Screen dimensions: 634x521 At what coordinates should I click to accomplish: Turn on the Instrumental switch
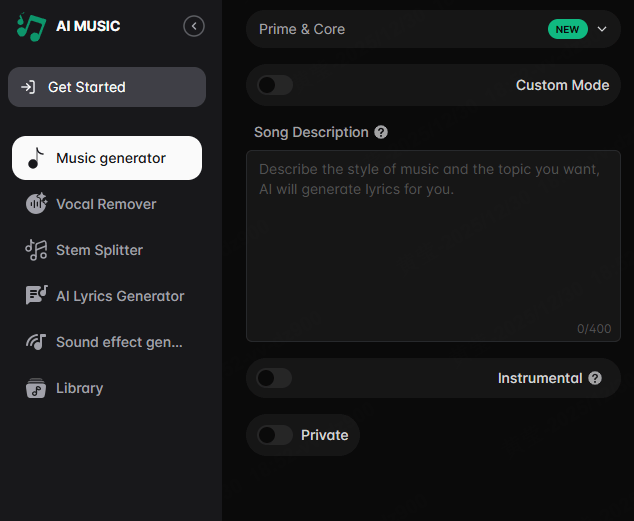tap(275, 378)
